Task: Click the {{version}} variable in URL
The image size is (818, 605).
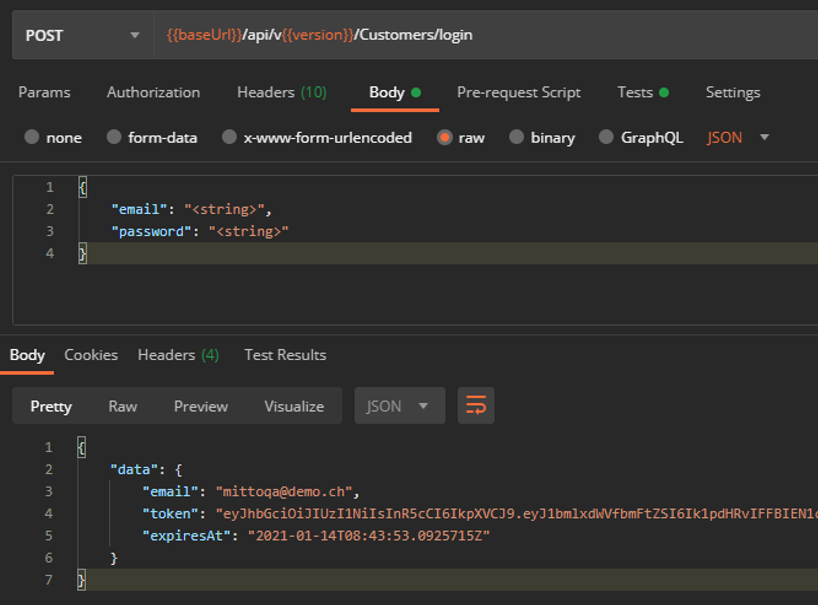Action: pyautogui.click(x=318, y=35)
